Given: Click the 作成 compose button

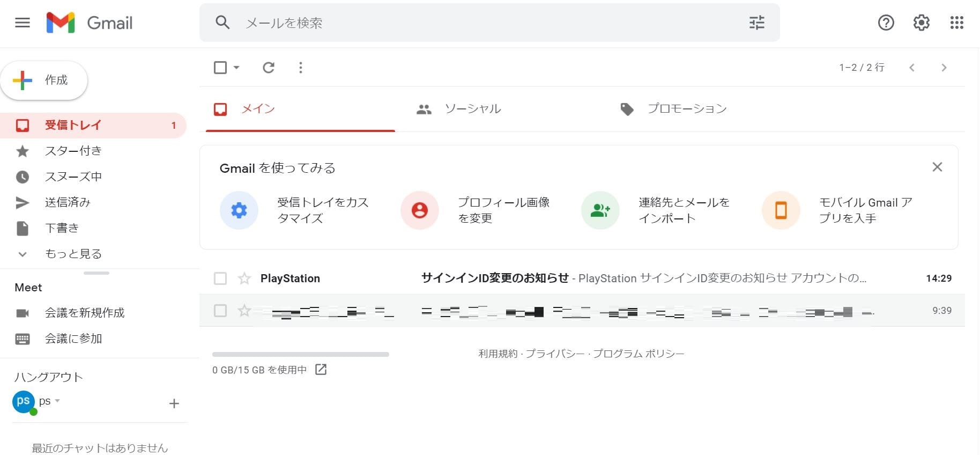Looking at the screenshot, I should [x=44, y=80].
